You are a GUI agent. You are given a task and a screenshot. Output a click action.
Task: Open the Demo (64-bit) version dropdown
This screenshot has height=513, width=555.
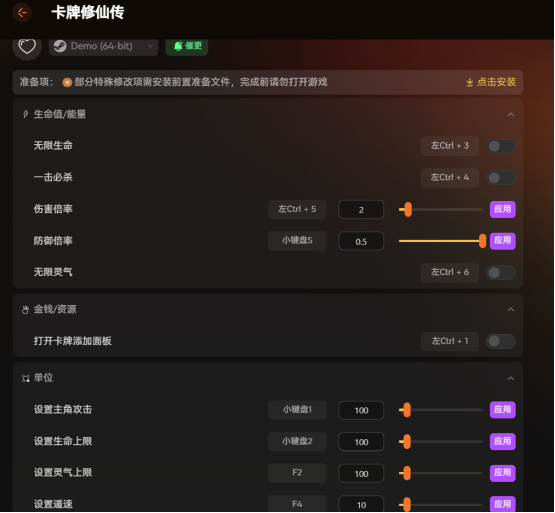(x=103, y=46)
